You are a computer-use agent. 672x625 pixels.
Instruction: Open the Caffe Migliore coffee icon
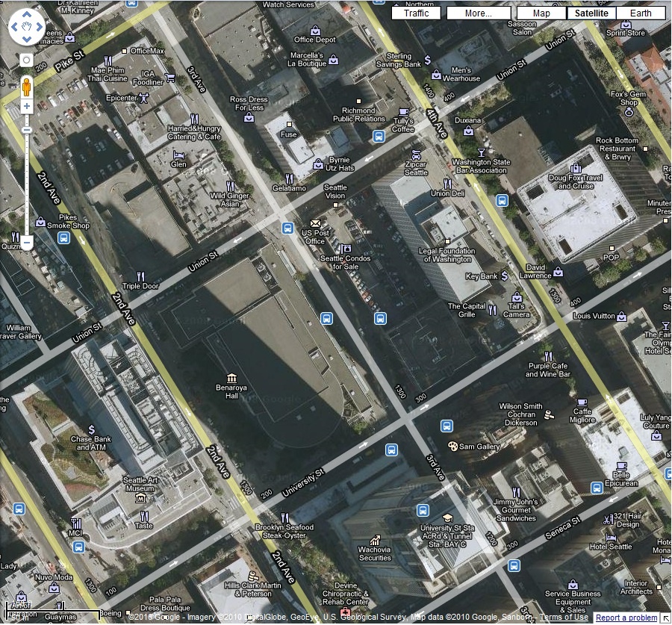click(x=582, y=402)
